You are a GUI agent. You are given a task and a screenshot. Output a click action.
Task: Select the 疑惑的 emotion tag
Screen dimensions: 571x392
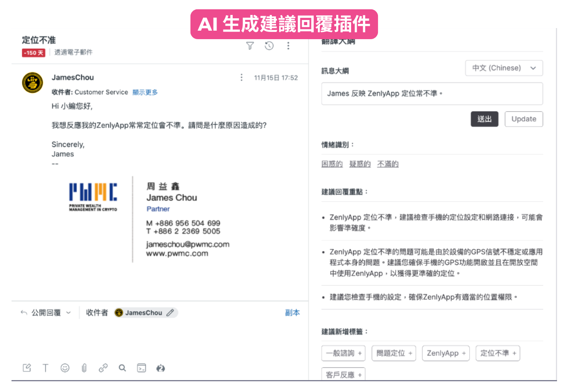click(x=360, y=164)
